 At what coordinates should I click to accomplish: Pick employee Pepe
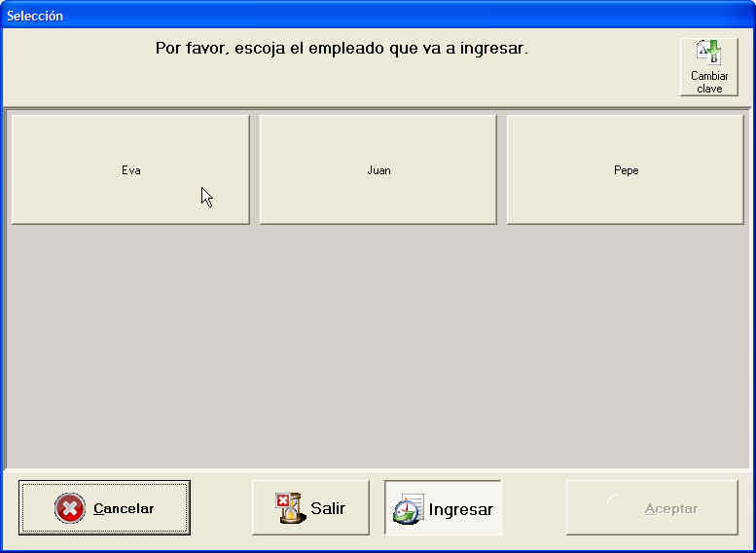click(x=627, y=170)
